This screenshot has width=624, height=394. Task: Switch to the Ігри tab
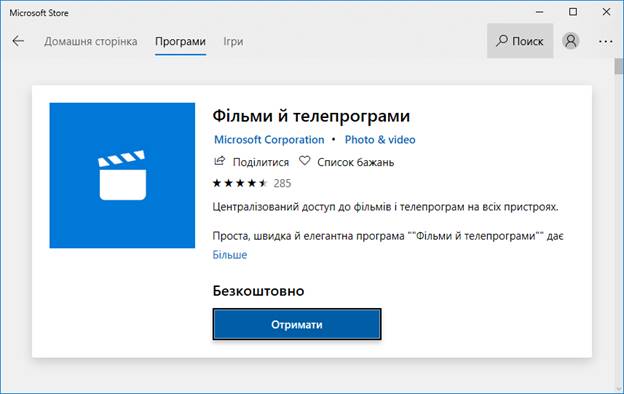[233, 41]
